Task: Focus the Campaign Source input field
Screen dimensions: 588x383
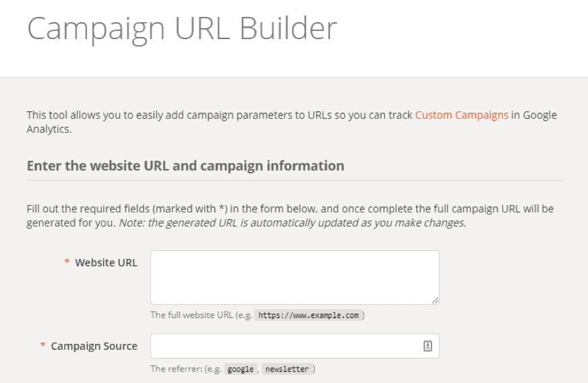Action: click(283, 346)
